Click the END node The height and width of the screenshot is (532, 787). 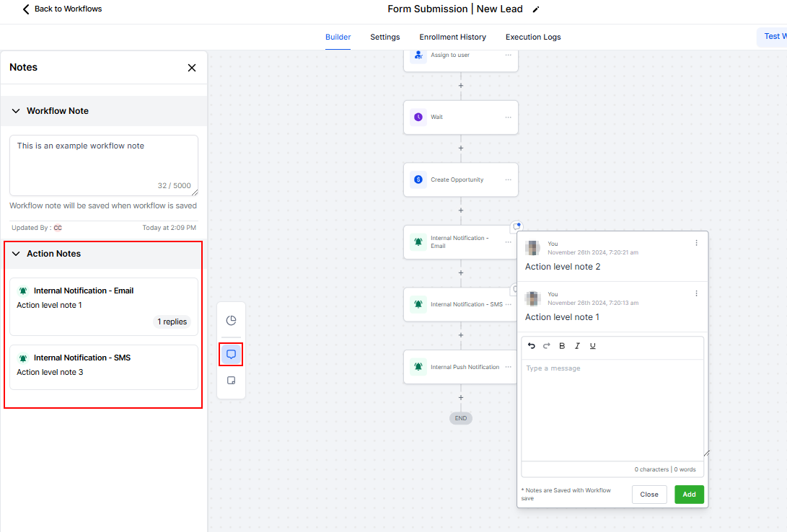461,418
